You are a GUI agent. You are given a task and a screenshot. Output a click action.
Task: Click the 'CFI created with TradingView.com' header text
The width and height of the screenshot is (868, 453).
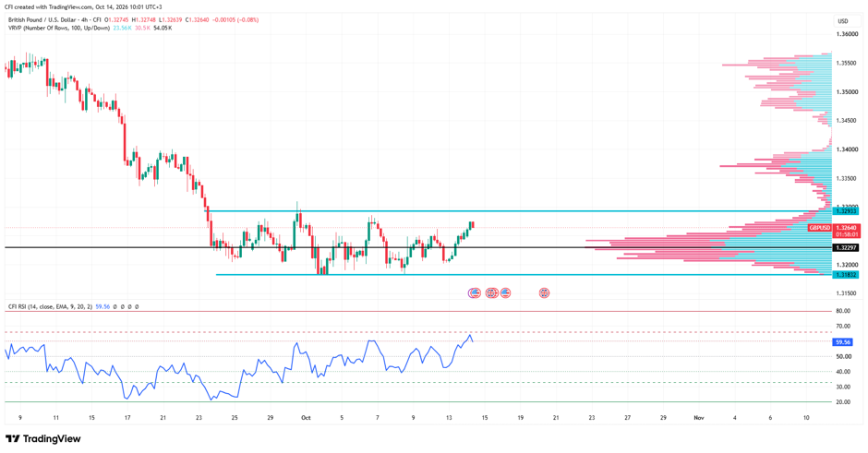pos(83,7)
